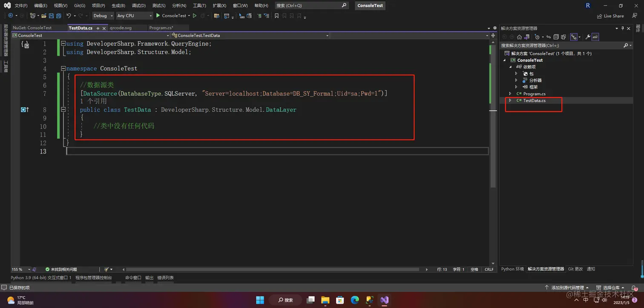The image size is (644, 308).
Task: Collapse the 依赖项 dependencies node
Action: (x=510, y=67)
